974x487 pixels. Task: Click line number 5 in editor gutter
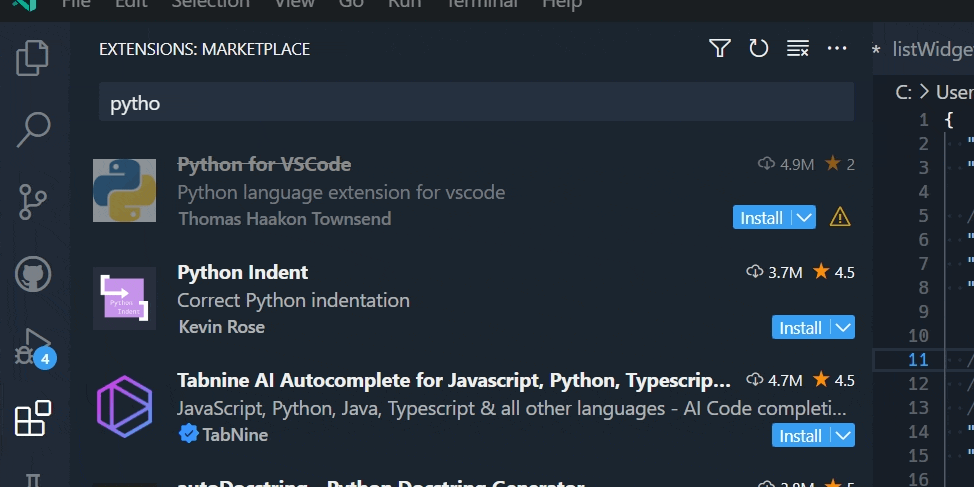pos(923,216)
